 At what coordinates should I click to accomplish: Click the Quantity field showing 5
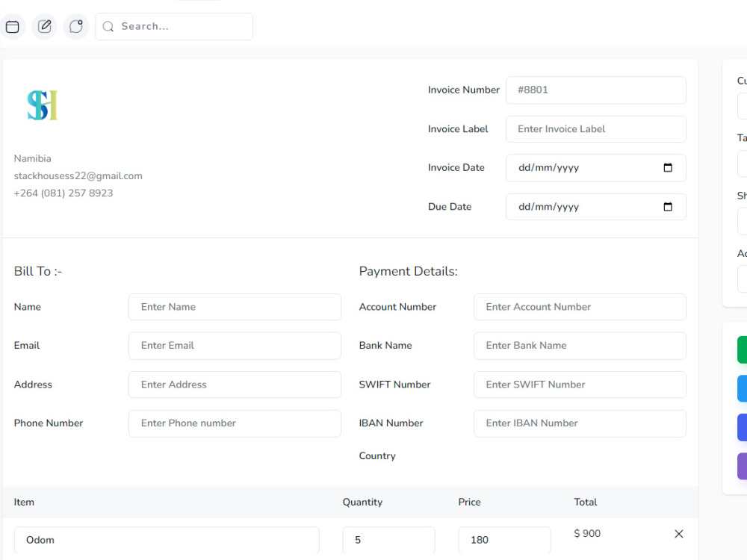tap(388, 540)
